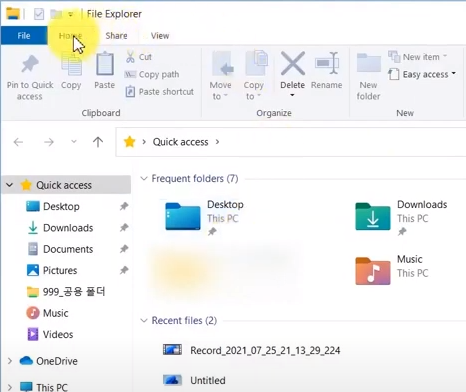Select Videos in navigation pane
This screenshot has width=466, height=392.
click(x=58, y=334)
